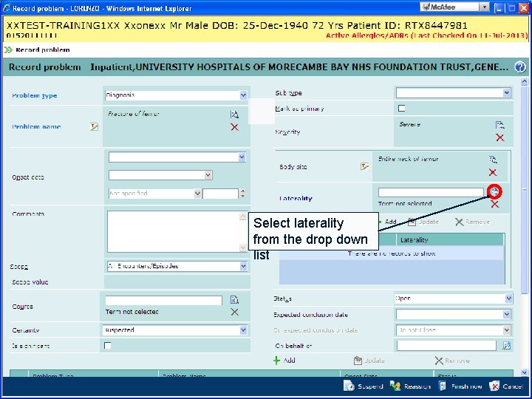Search for a Severity term

click(x=499, y=125)
